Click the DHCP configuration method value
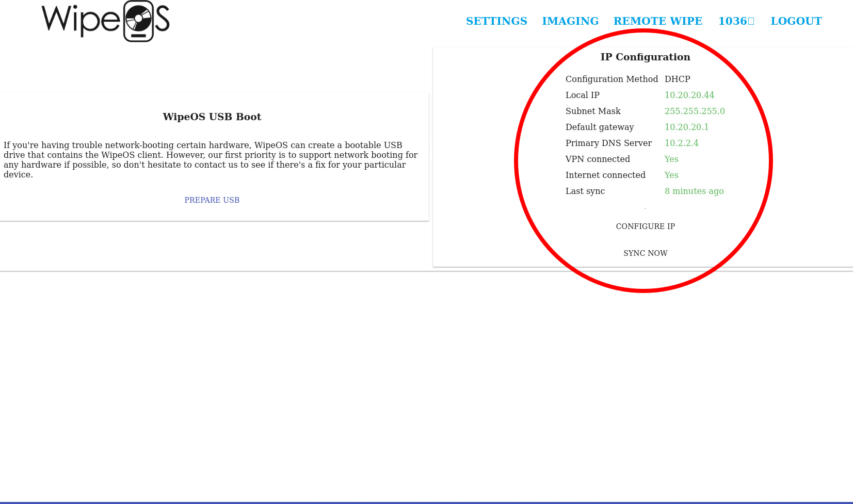The height and width of the screenshot is (504, 853). [678, 79]
